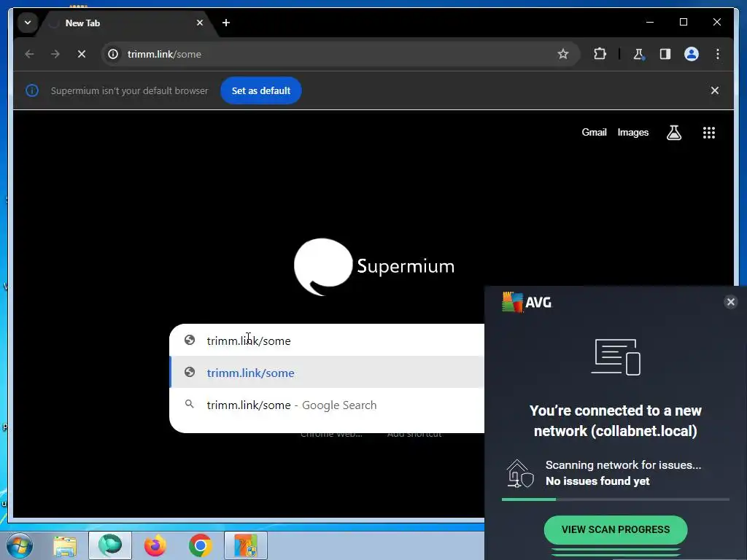Open Search Labs flask on page
Image resolution: width=747 pixels, height=560 pixels.
pos(673,133)
